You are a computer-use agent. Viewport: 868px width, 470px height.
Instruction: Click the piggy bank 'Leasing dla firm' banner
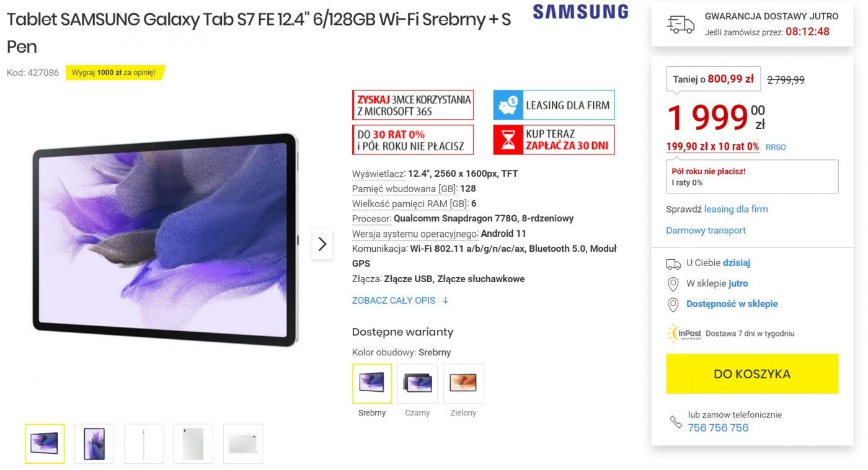554,105
